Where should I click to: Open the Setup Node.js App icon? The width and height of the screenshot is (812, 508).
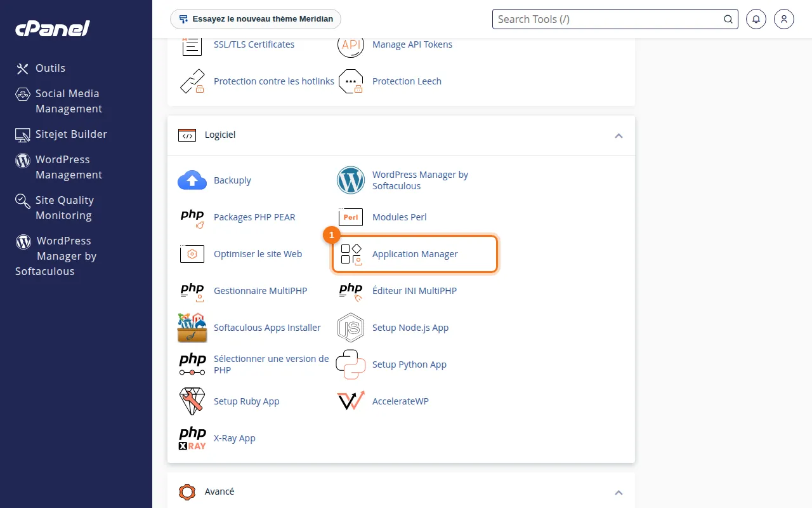click(x=351, y=328)
